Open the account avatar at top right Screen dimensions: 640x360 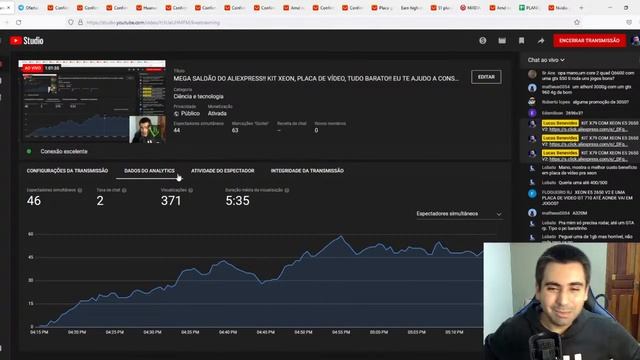(635, 40)
